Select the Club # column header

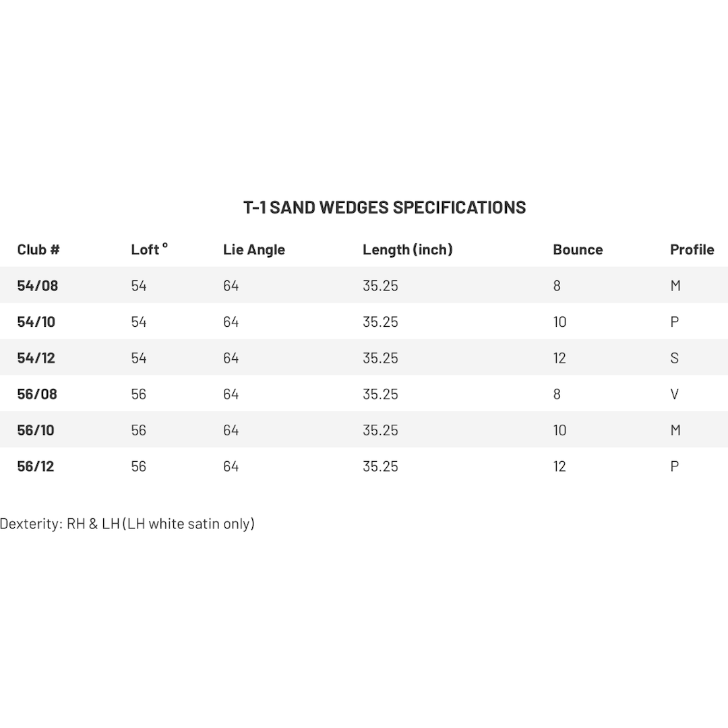(38, 249)
